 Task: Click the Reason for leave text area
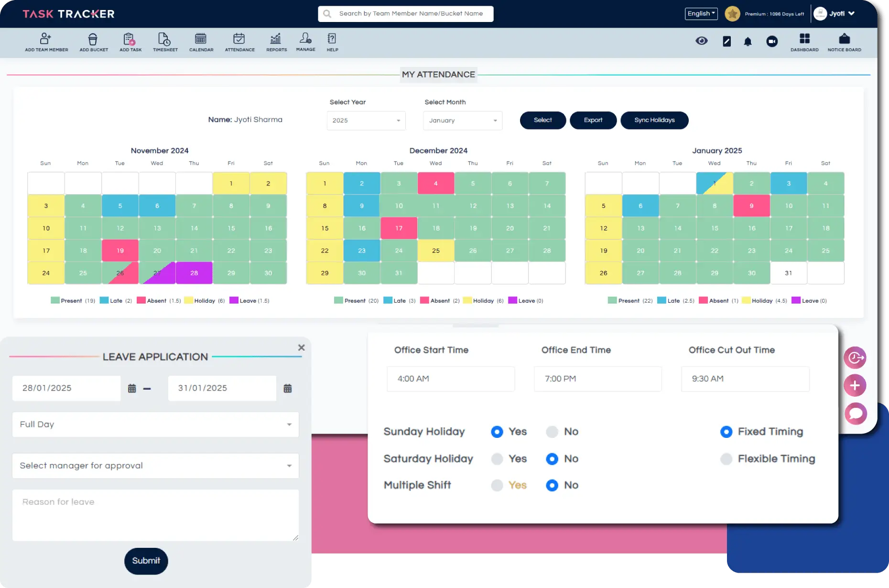[x=155, y=515]
